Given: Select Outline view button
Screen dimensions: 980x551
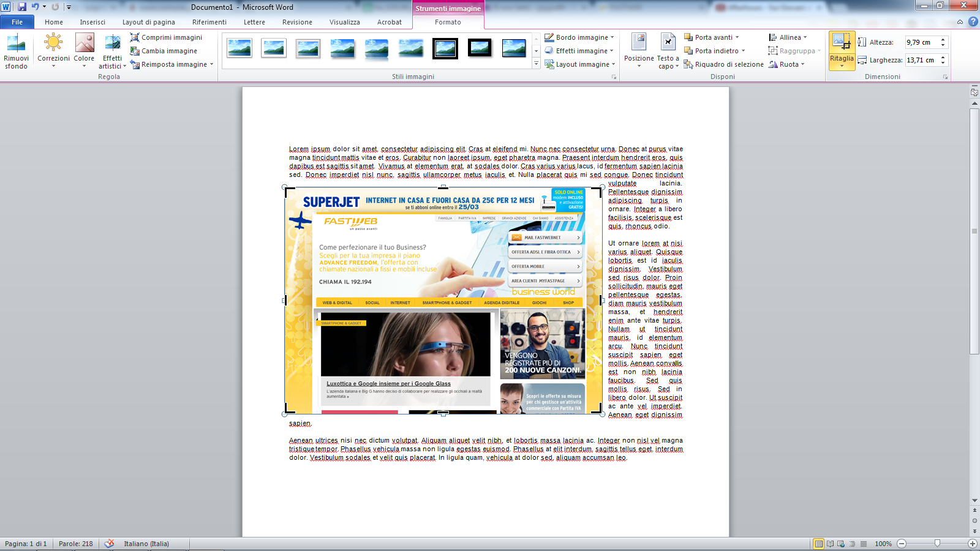Looking at the screenshot, I should click(852, 544).
